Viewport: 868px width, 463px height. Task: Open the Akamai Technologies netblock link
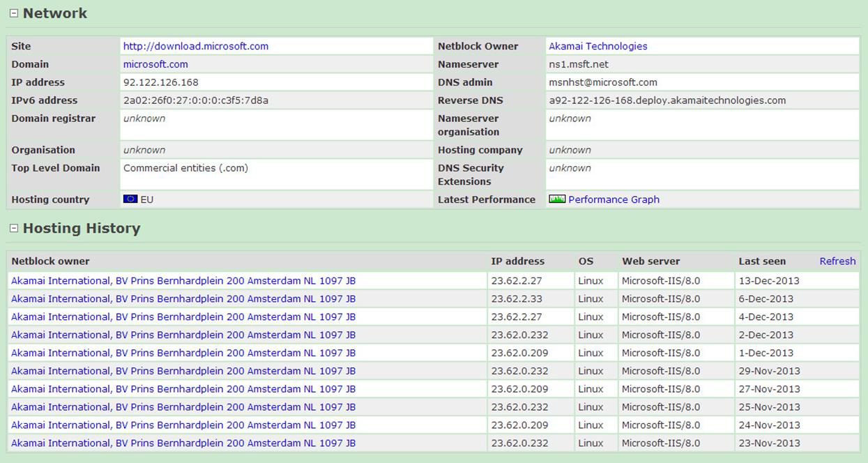(x=598, y=46)
